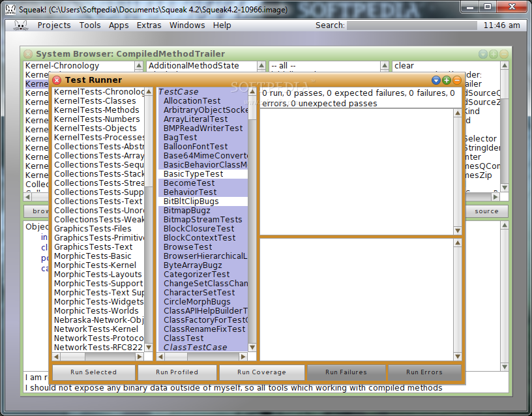Click the Run Coverage button
This screenshot has width=532, height=416.
click(x=261, y=372)
